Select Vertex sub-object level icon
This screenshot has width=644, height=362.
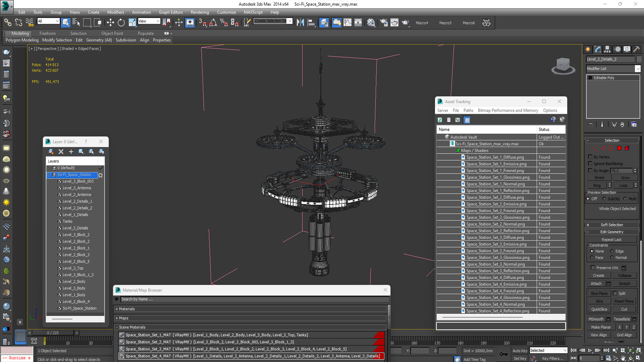[595, 148]
